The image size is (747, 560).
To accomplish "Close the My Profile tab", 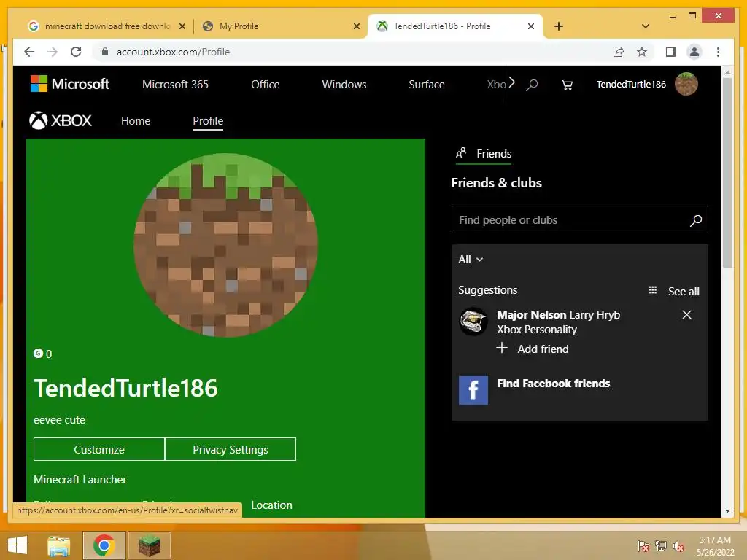I will pos(356,26).
